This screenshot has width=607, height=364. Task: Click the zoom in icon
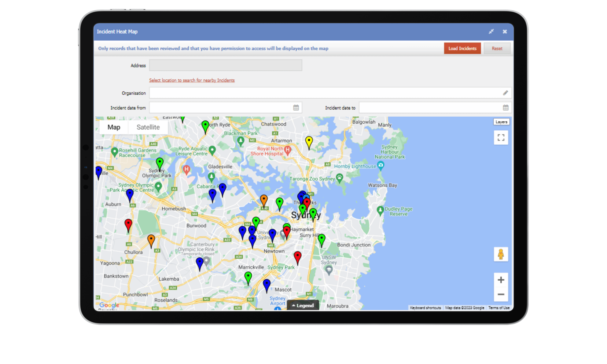tap(501, 279)
